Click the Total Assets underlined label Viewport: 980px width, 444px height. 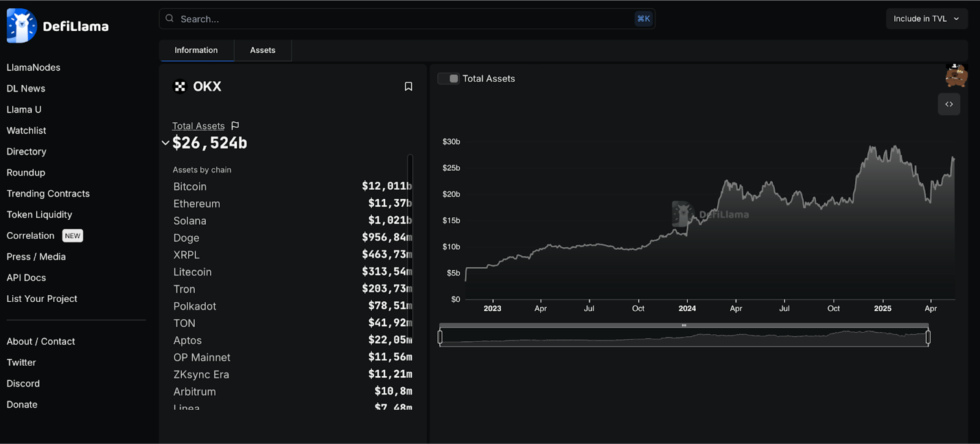[x=198, y=126]
